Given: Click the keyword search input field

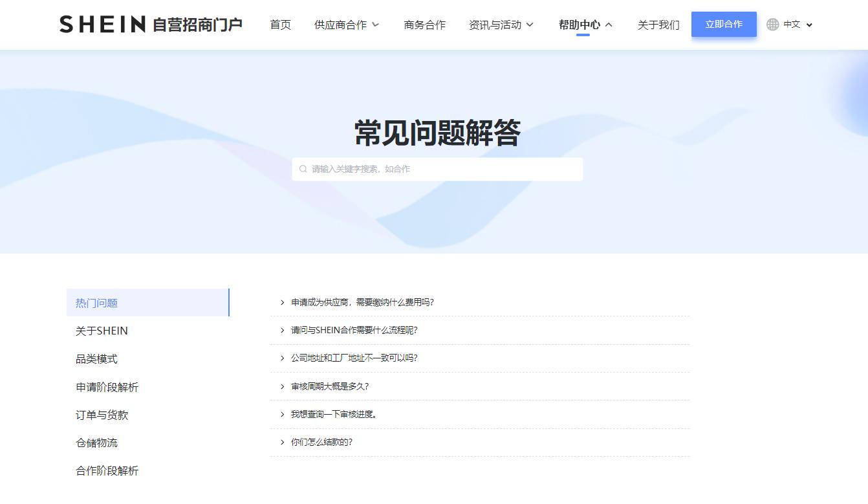Looking at the screenshot, I should (437, 169).
